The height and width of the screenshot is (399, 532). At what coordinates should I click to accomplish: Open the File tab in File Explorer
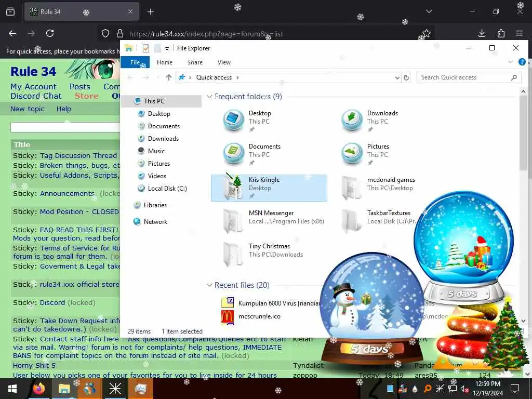click(x=135, y=62)
